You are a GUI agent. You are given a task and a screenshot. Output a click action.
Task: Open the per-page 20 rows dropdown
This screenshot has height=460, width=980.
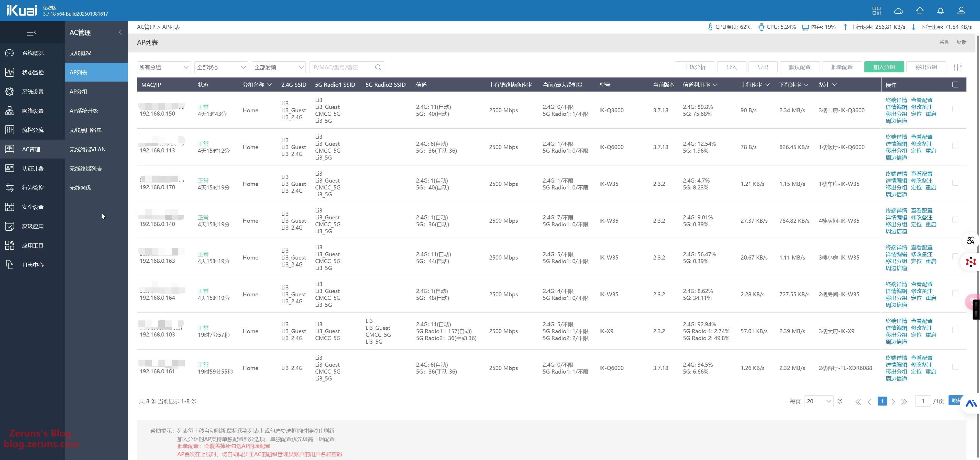(818, 401)
